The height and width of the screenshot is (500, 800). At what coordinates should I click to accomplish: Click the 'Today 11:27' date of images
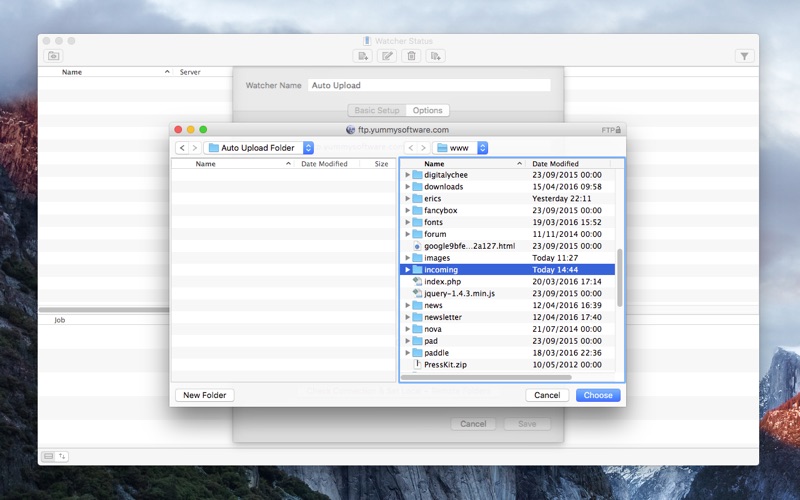(555, 258)
